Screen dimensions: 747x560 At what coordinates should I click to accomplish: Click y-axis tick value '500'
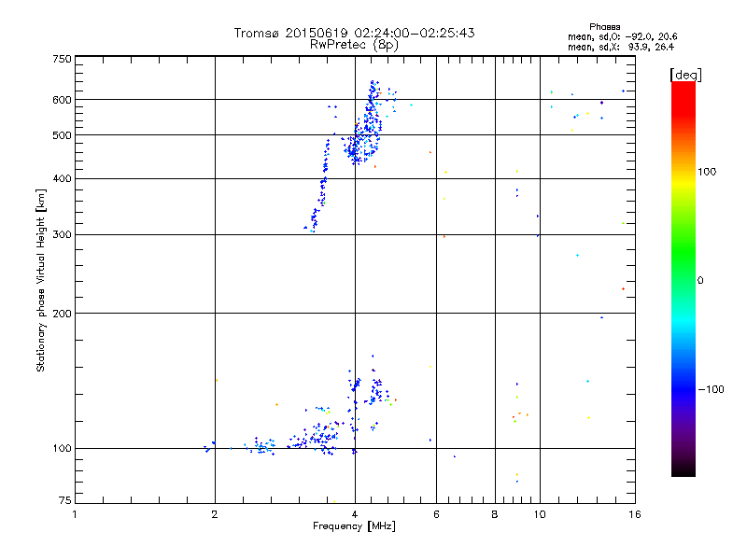tap(62, 135)
